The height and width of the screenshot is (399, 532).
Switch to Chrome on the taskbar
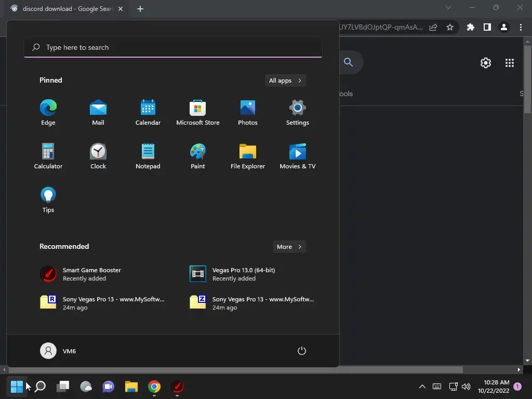(154, 387)
